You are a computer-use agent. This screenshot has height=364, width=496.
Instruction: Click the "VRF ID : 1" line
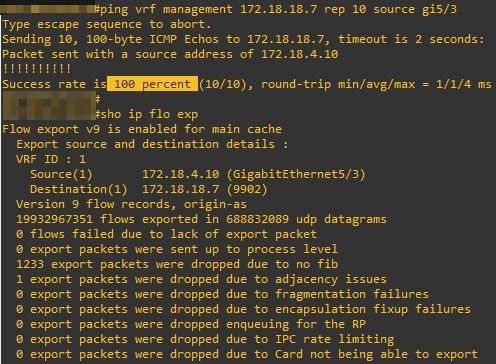click(x=51, y=159)
